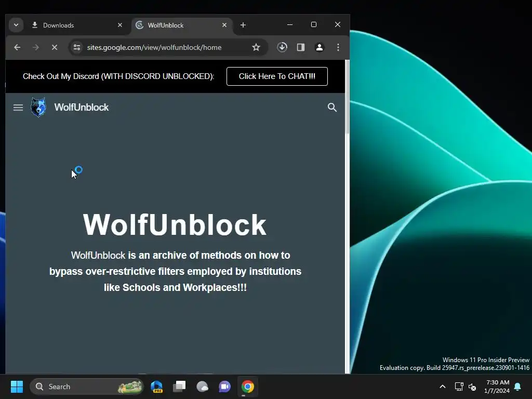Open Chrome three-dot menu

(338, 47)
